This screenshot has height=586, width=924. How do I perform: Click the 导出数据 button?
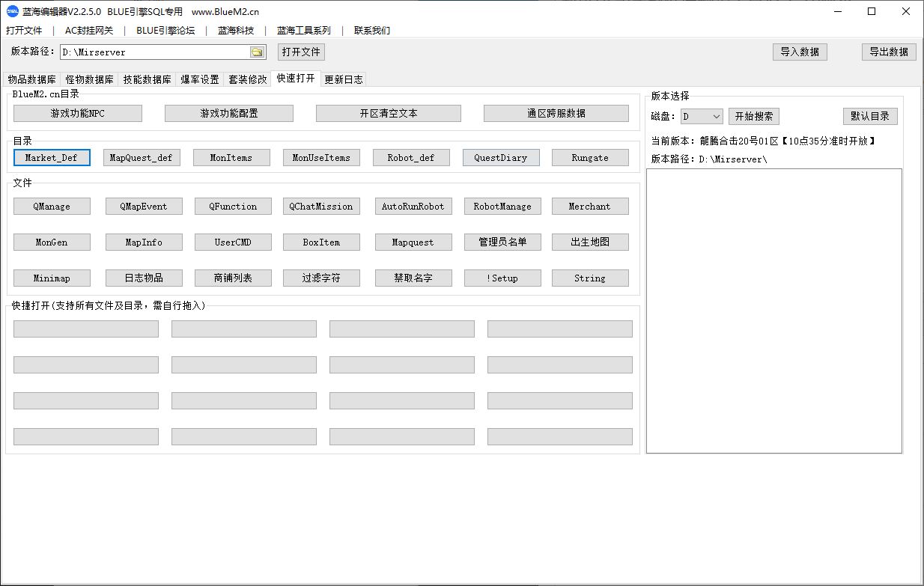pos(889,52)
